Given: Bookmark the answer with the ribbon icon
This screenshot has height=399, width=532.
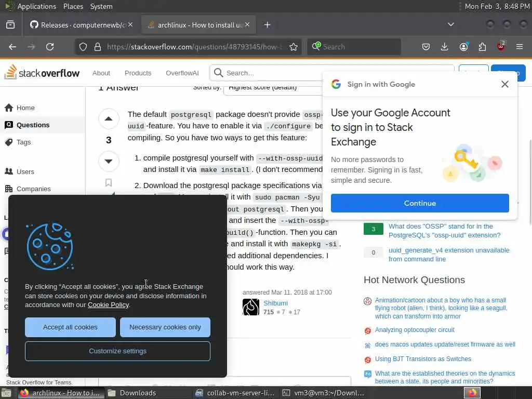Looking at the screenshot, I should (109, 182).
